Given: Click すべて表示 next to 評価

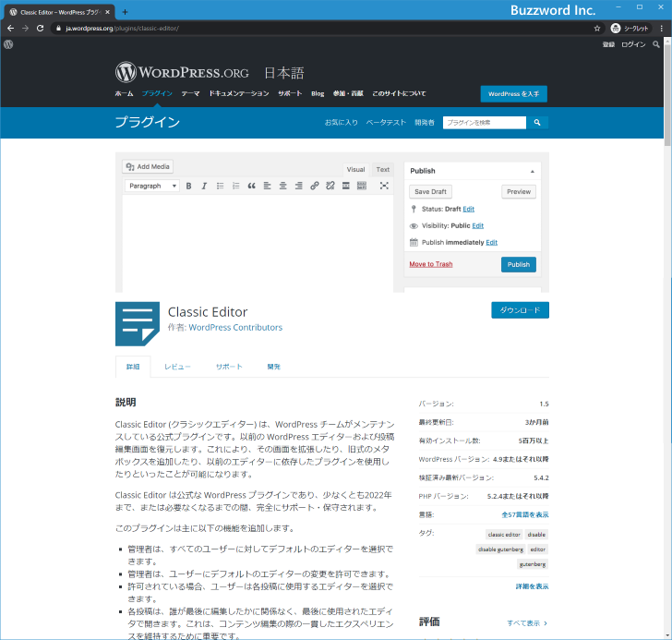Looking at the screenshot, I should 527,623.
